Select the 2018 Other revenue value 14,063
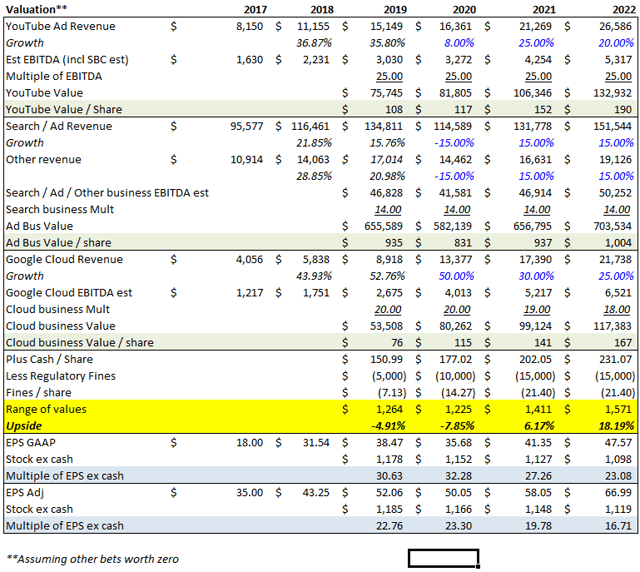Image resolution: width=640 pixels, height=572 pixels. [313, 160]
